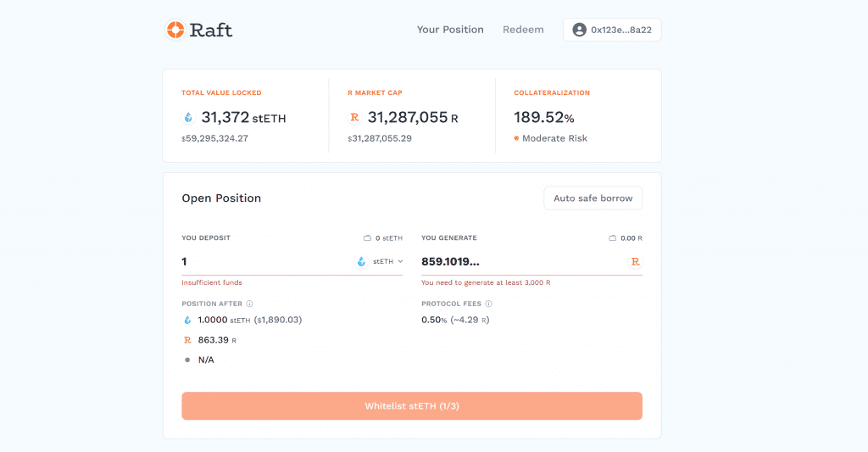This screenshot has height=452, width=868.
Task: Click the deposit wallet balance icon
Action: click(x=367, y=238)
